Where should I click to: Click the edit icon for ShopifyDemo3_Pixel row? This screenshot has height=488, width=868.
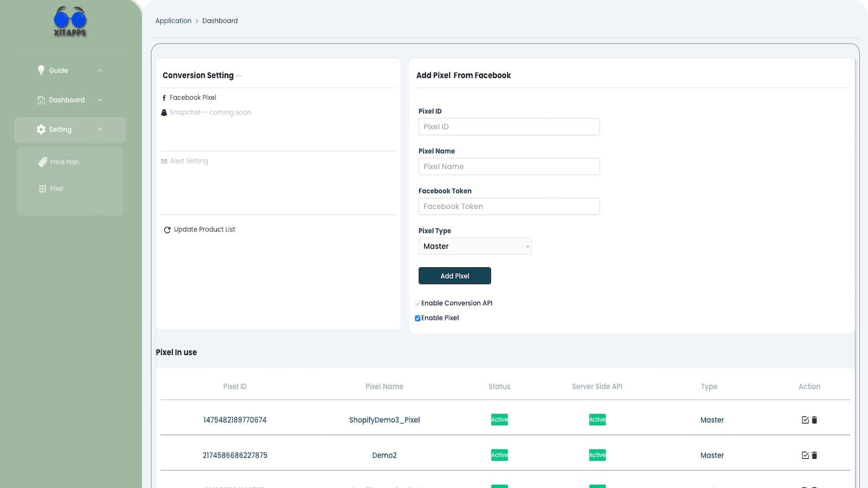pyautogui.click(x=805, y=420)
